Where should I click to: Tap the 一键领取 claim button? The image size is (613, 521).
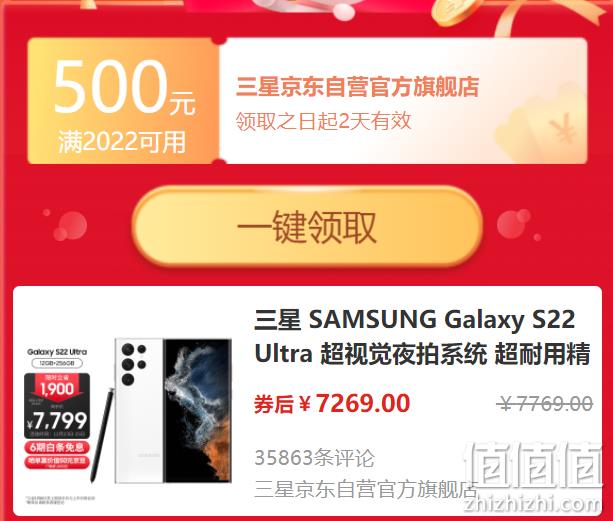(x=307, y=227)
